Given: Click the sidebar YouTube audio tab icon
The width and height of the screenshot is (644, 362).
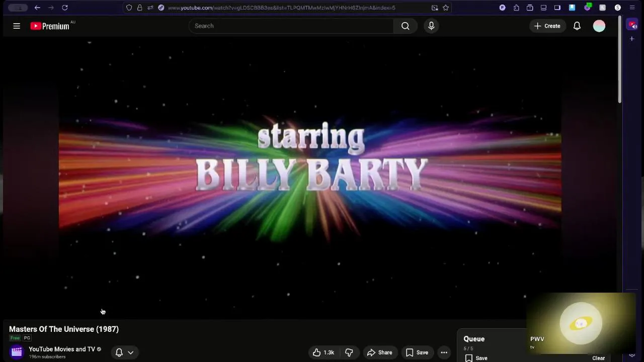Looking at the screenshot, I should pos(632,25).
